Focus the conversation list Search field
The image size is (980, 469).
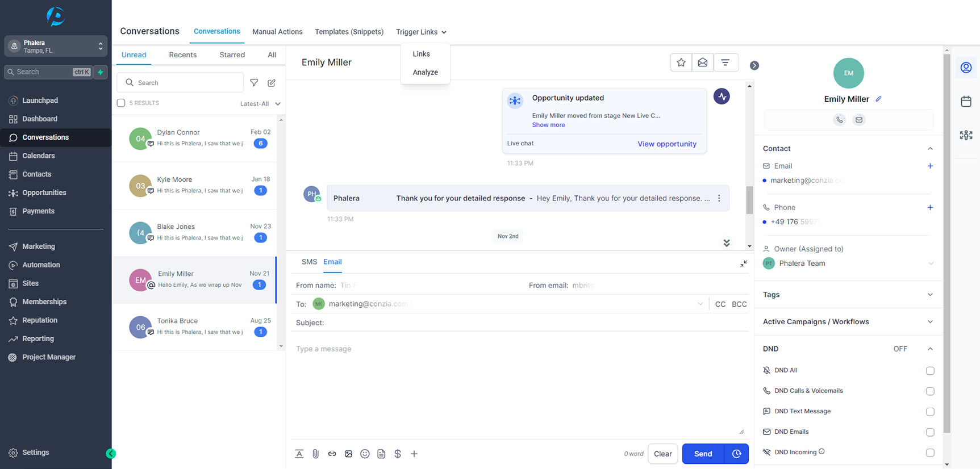tap(180, 83)
